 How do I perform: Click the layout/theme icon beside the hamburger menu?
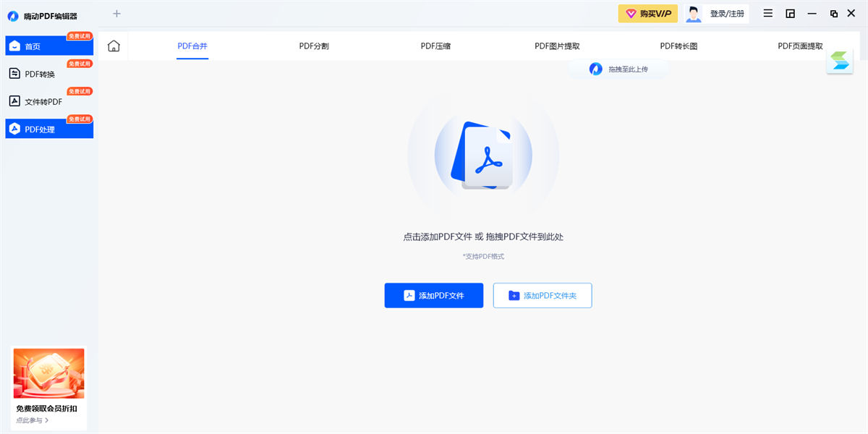click(x=790, y=13)
